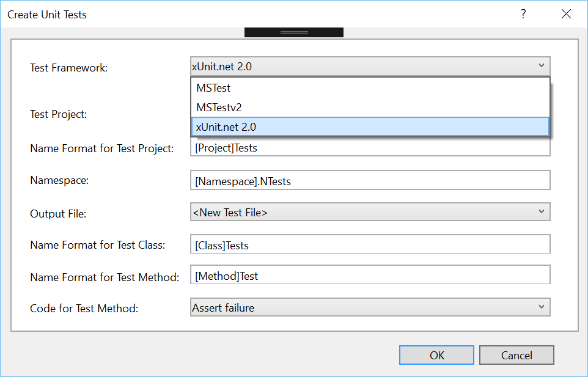The height and width of the screenshot is (377, 588).
Task: Click the Test Project label
Action: pos(59,114)
